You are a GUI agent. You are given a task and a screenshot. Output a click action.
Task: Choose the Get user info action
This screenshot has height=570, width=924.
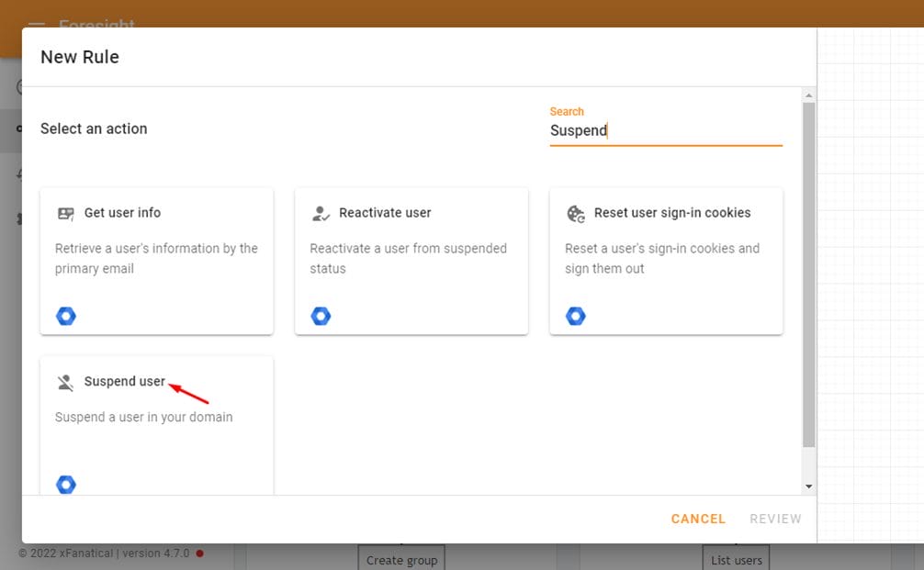[x=122, y=213]
